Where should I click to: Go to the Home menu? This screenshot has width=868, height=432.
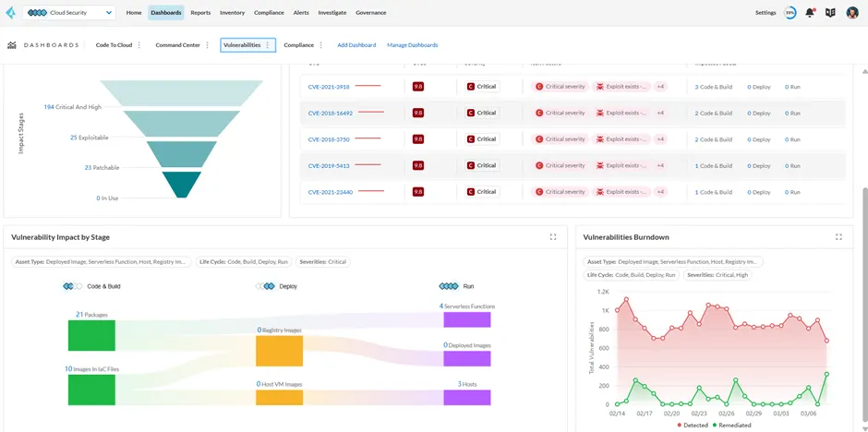tap(134, 12)
